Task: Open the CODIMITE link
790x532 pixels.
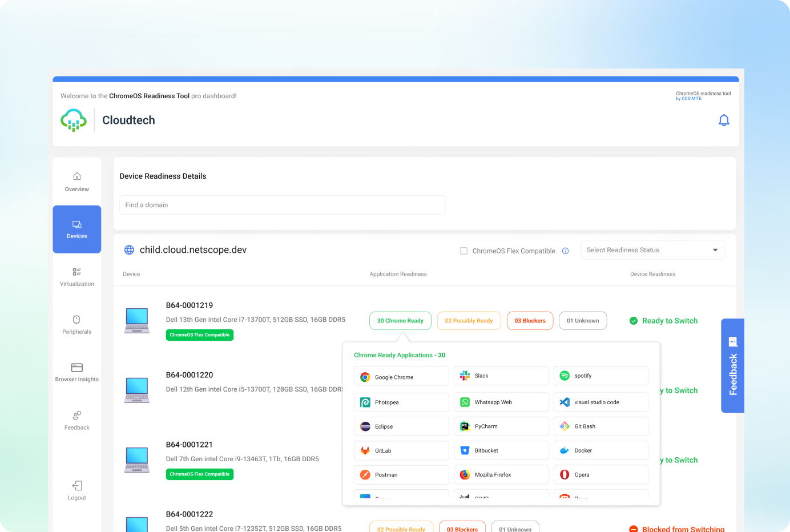Action: [690, 98]
